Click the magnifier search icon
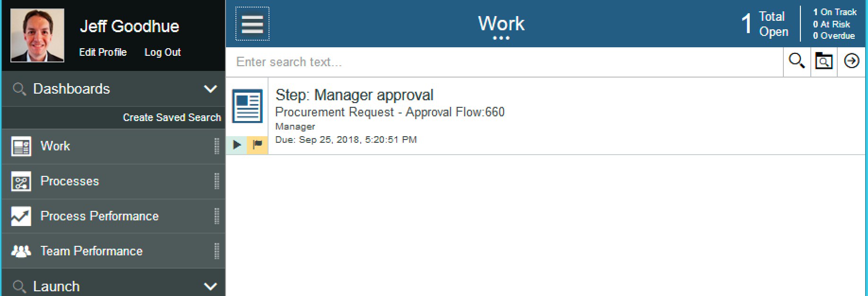868x296 pixels. click(797, 61)
